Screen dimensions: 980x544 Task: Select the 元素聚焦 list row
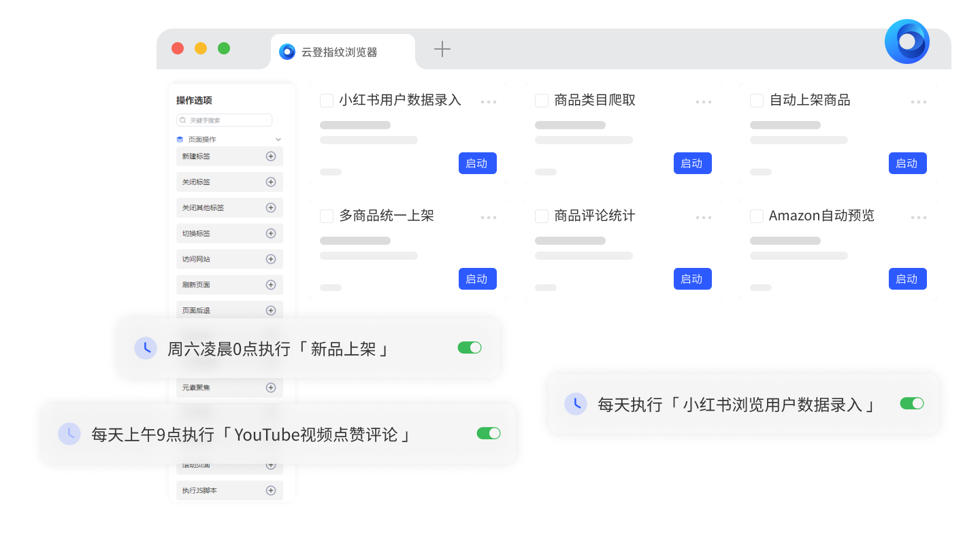229,388
